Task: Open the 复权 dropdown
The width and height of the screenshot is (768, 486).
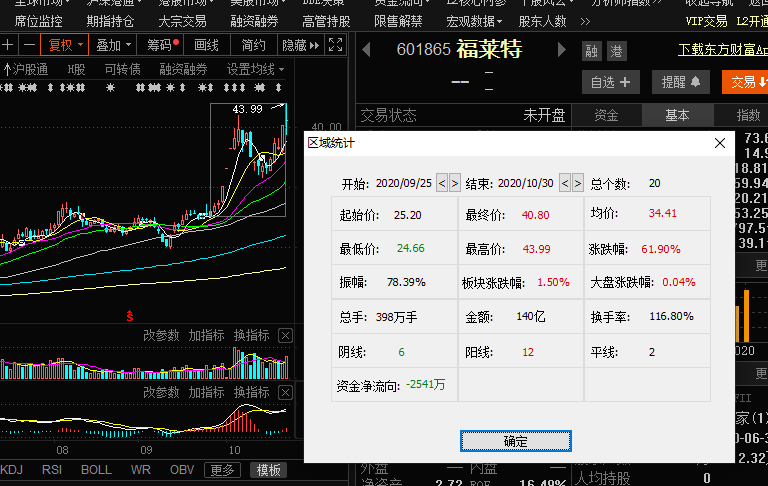Action: tap(66, 45)
